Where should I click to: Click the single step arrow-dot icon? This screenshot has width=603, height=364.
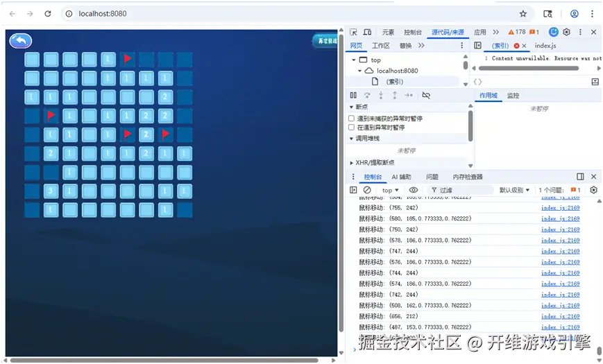409,95
